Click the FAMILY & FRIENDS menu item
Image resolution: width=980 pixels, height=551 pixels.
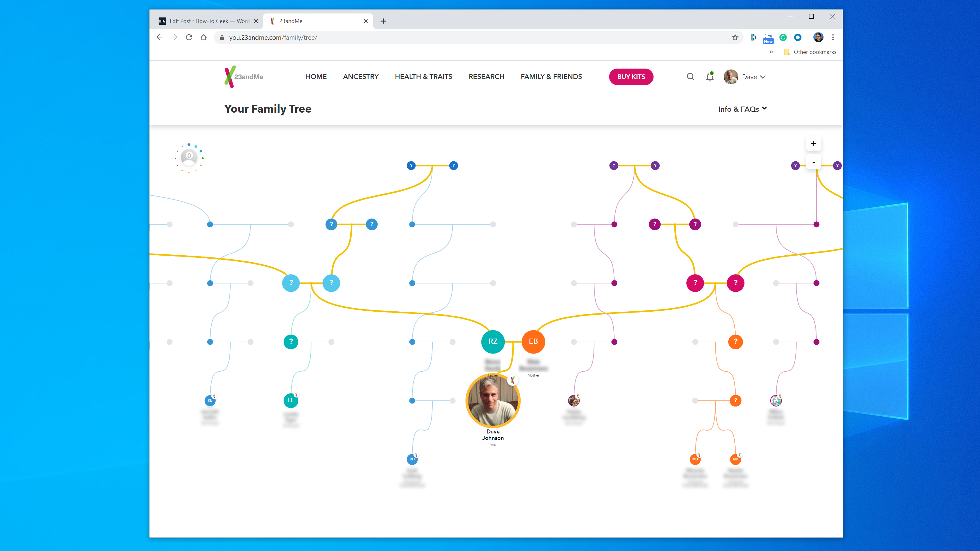pyautogui.click(x=551, y=76)
